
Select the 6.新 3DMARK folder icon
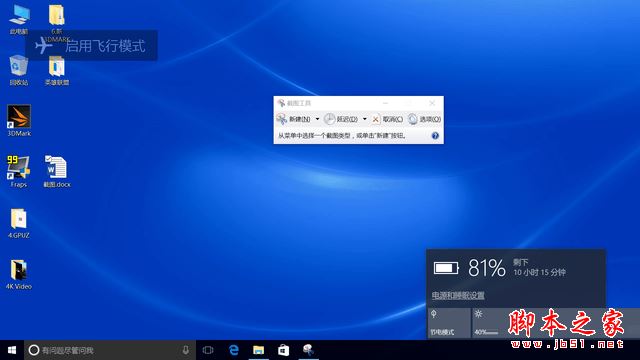pos(57,22)
